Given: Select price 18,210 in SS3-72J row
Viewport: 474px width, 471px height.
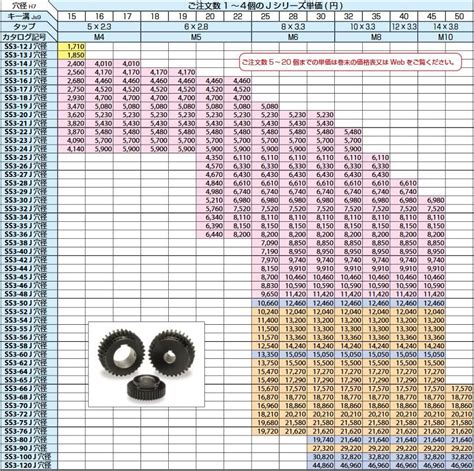Looking at the screenshot, I should (x=265, y=414).
